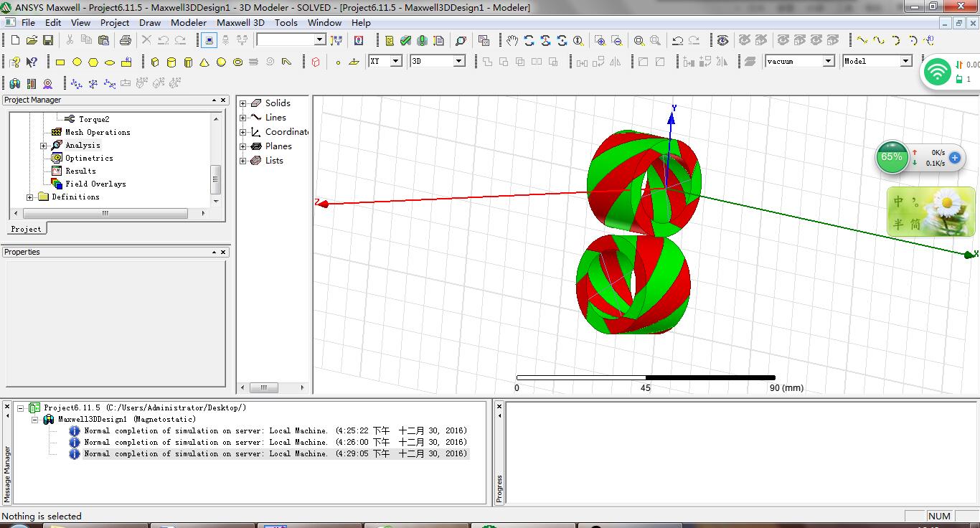Click the green 65% memory widget

(892, 157)
